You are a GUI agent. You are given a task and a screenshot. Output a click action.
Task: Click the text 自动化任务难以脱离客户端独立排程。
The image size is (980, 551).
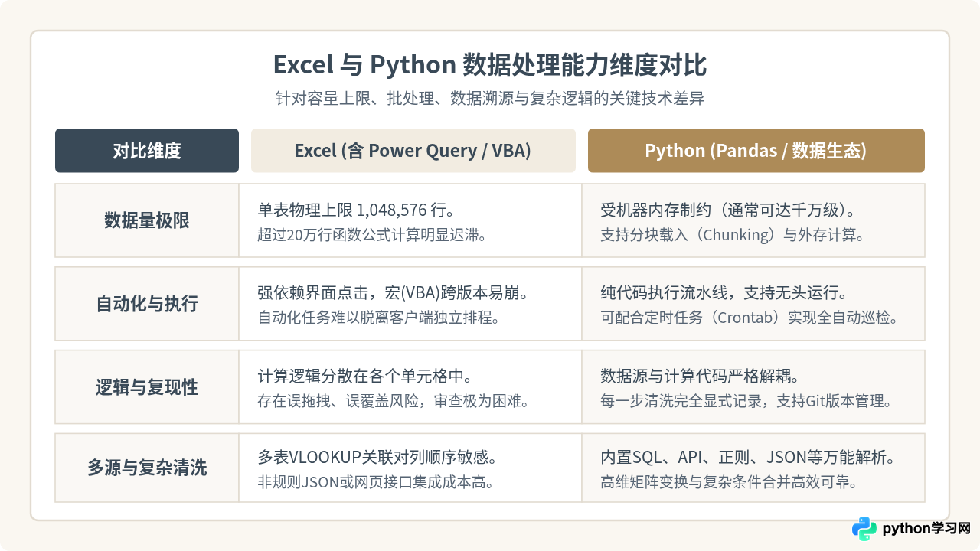[x=379, y=317]
